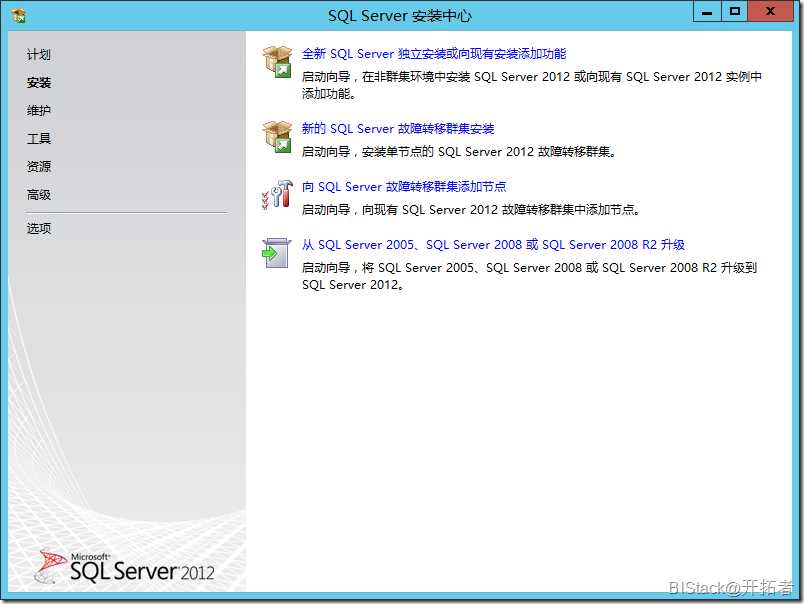Open 全新 SQL Server 独立安装或向现有安装添加功能 link
The image size is (804, 604).
click(434, 54)
